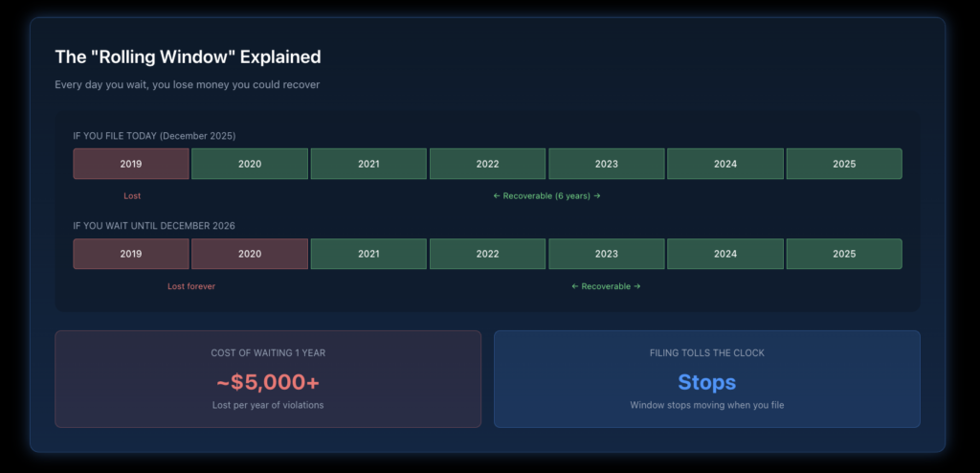Click 2024 box in the wait-until-2026 row
980x473 pixels.
pyautogui.click(x=725, y=254)
